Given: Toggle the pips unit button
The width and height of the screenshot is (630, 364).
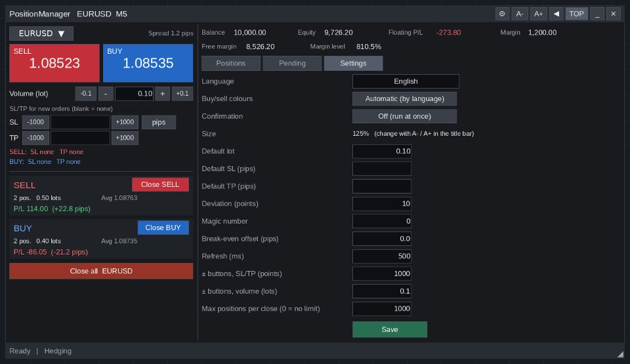Looking at the screenshot, I should coord(159,122).
